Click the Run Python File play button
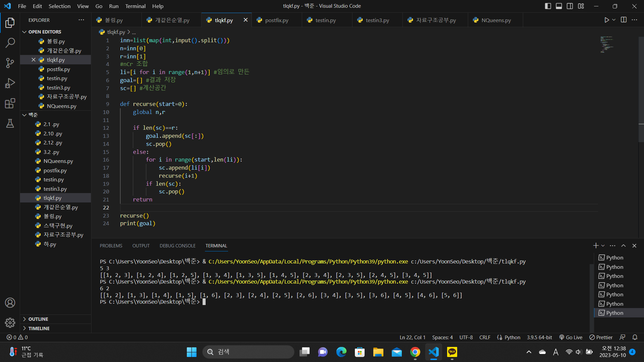The height and width of the screenshot is (362, 644). pyautogui.click(x=606, y=20)
